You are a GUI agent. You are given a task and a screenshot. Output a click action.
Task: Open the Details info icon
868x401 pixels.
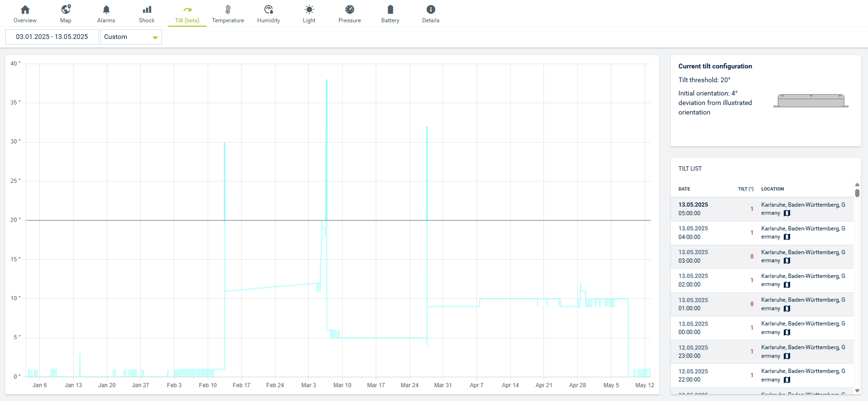point(431,10)
